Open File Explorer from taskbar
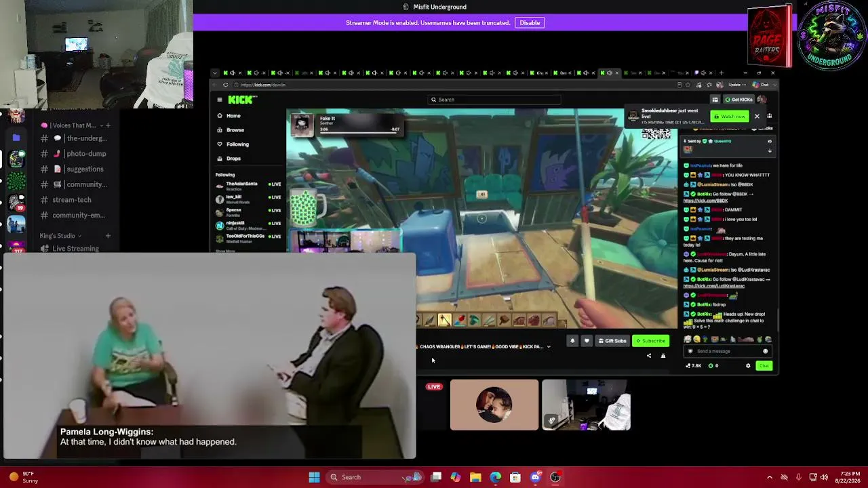This screenshot has height=488, width=868. [475, 477]
